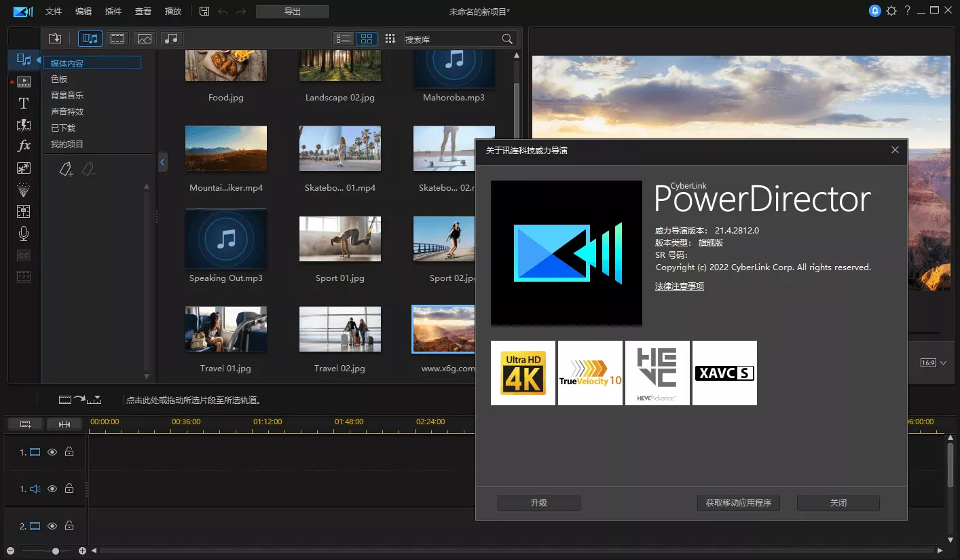Screen dimensions: 960x560
Task: Open the library menu grid icon
Action: click(x=390, y=39)
